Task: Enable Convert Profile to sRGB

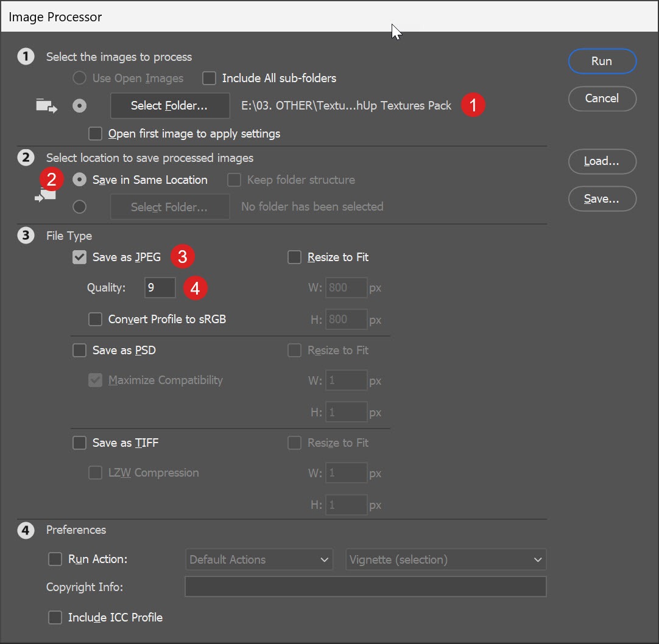Action: click(95, 320)
